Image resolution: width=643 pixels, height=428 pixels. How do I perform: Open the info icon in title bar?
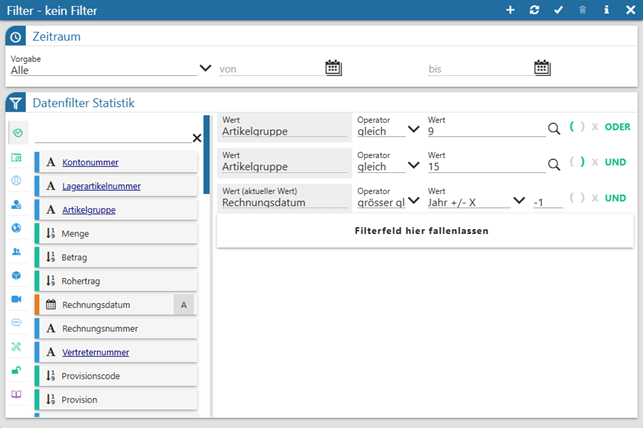pyautogui.click(x=607, y=10)
